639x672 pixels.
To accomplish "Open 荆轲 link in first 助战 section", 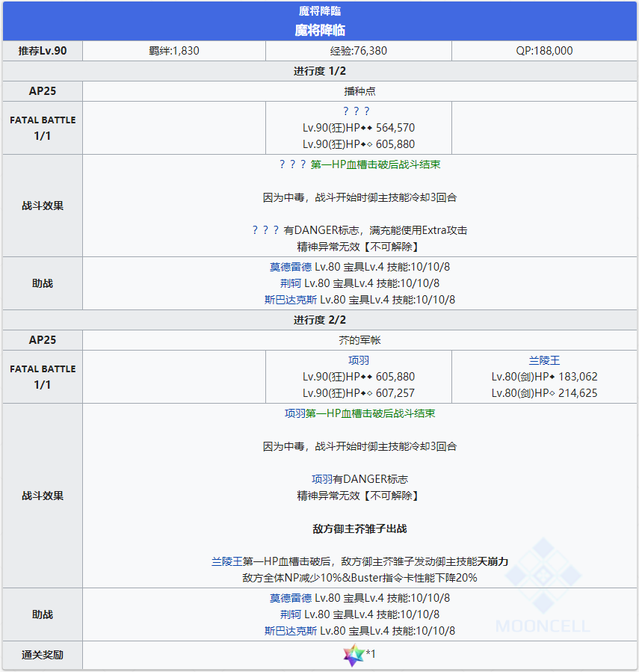I will 291,283.
